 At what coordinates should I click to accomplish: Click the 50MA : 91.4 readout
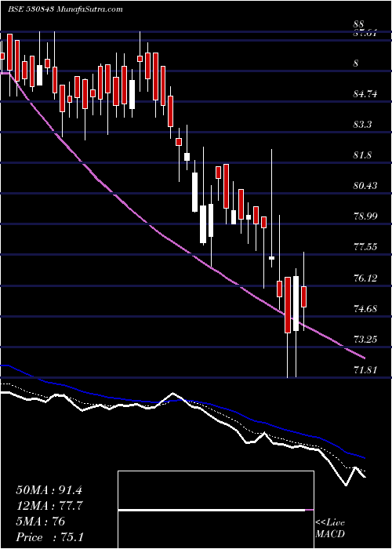[49, 490]
